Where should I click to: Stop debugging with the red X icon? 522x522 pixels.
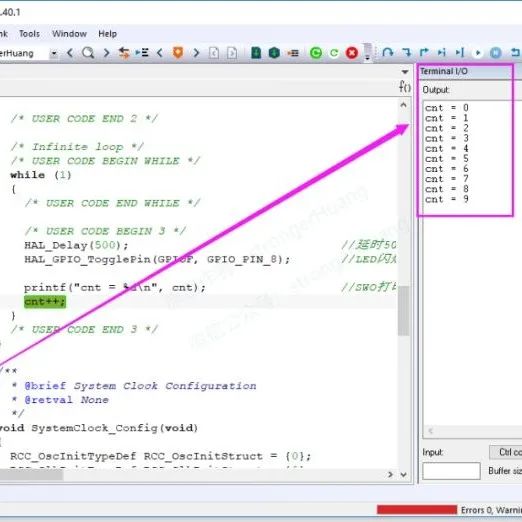click(352, 53)
